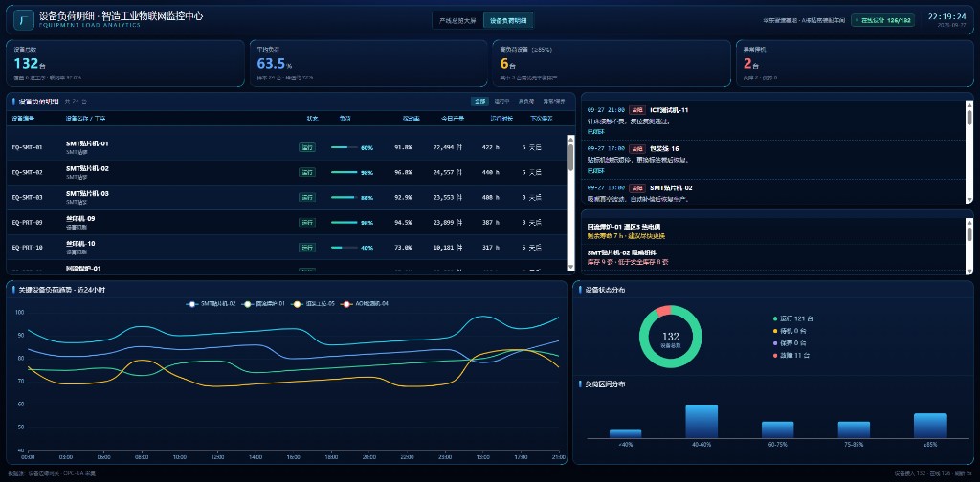
Task: Toggle 待机 0 台 in donut legend
Action: tap(791, 331)
